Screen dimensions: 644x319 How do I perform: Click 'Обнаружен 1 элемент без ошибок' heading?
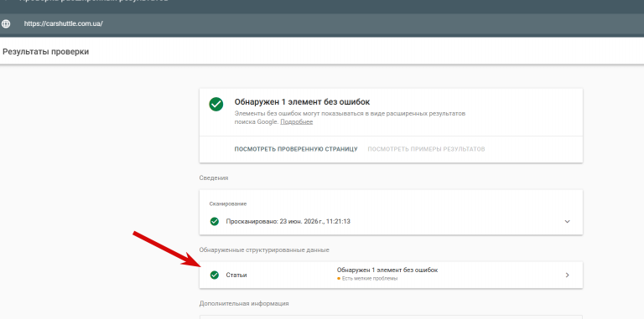[302, 101]
